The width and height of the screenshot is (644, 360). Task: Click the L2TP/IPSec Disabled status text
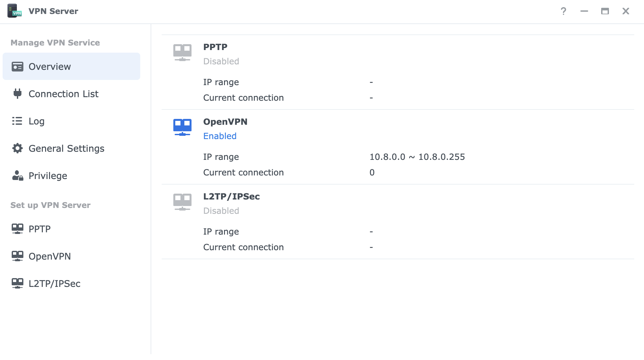pyautogui.click(x=221, y=211)
